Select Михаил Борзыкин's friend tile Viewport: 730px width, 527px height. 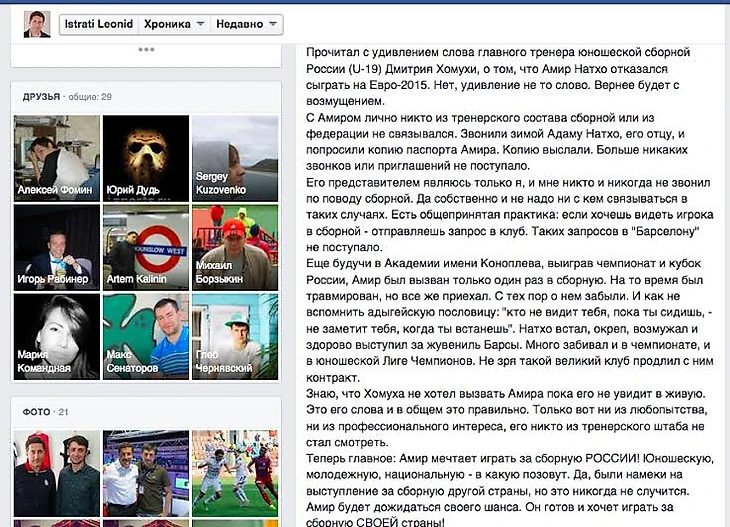(234, 247)
